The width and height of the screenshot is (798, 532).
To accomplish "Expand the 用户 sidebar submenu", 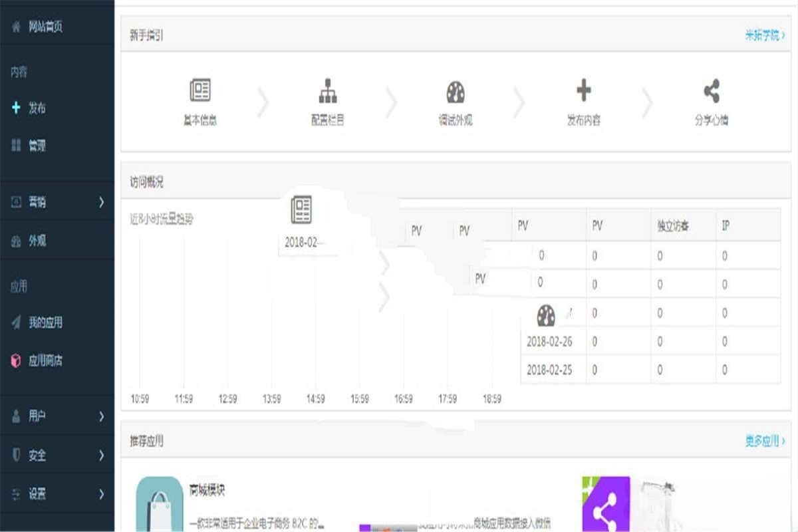I will pos(100,416).
